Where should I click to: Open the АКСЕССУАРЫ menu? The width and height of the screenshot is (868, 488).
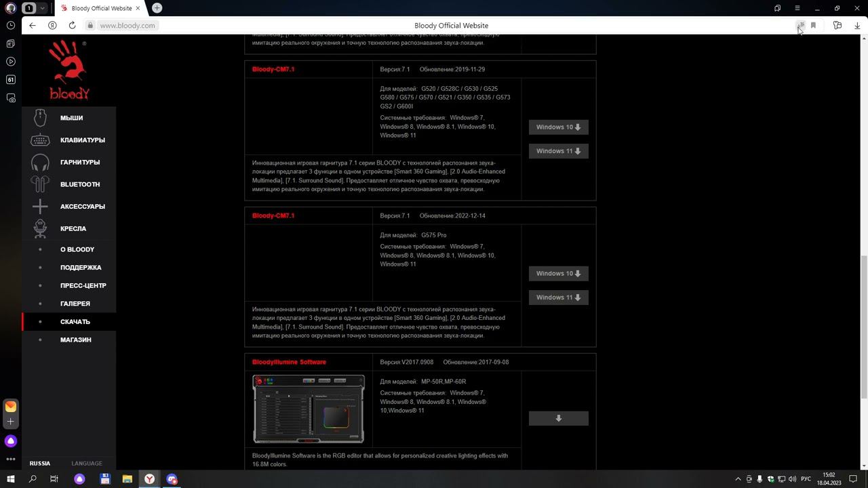pyautogui.click(x=83, y=207)
